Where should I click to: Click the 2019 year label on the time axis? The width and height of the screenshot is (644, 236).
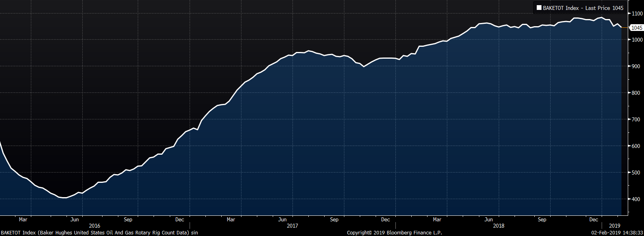[615, 226]
